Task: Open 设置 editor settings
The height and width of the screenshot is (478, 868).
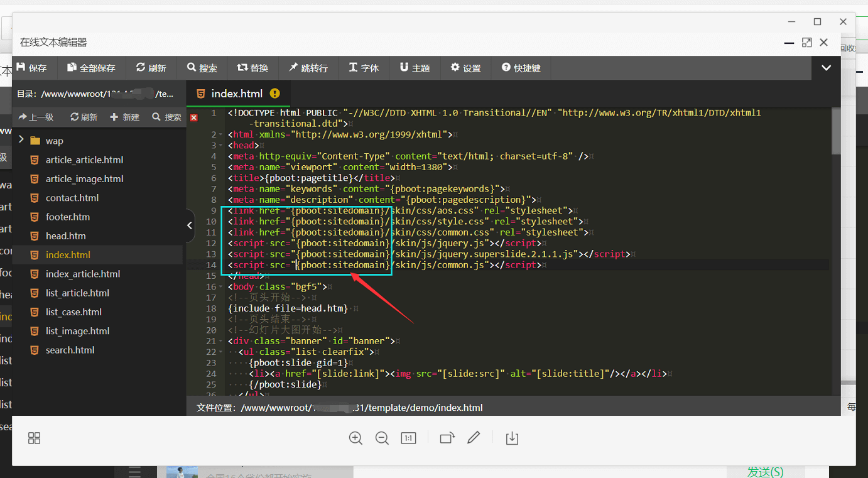Action: pyautogui.click(x=465, y=68)
